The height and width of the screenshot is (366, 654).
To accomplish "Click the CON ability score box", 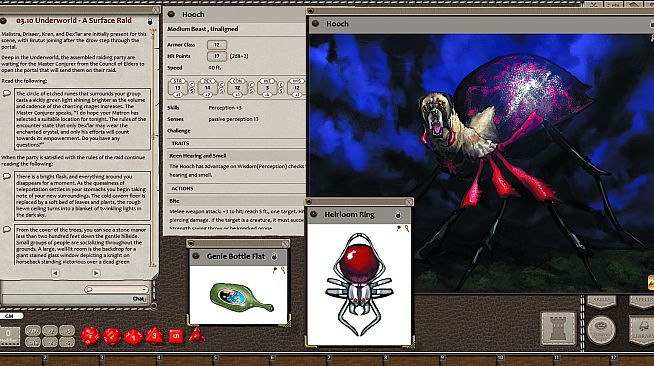I will pos(237,88).
